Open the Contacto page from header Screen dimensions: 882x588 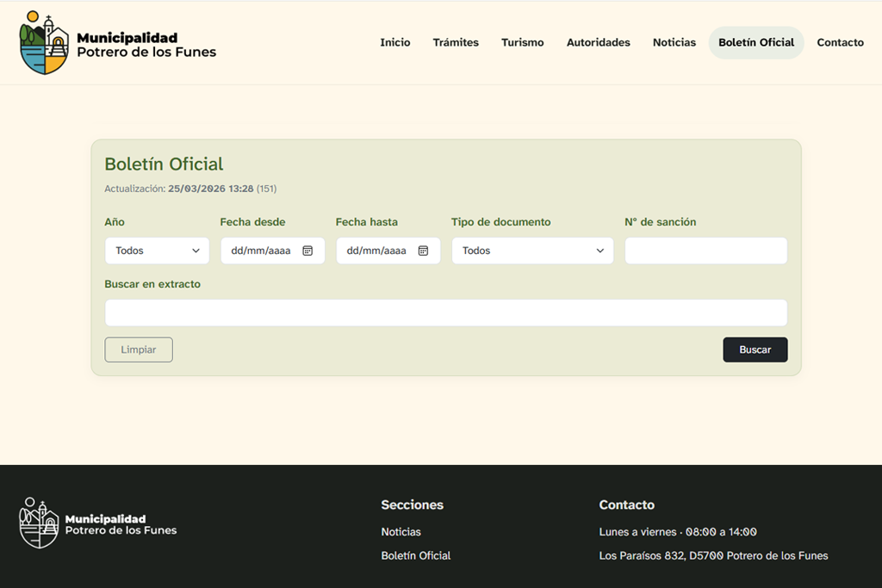[840, 43]
